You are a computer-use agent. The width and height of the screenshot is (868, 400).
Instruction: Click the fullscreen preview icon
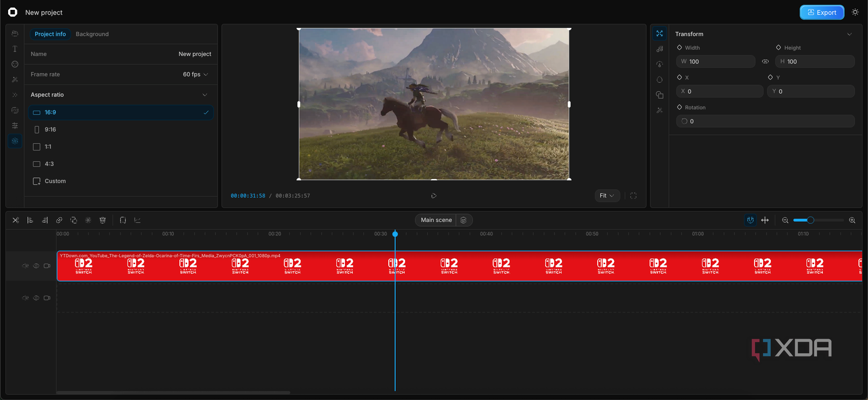click(x=633, y=196)
